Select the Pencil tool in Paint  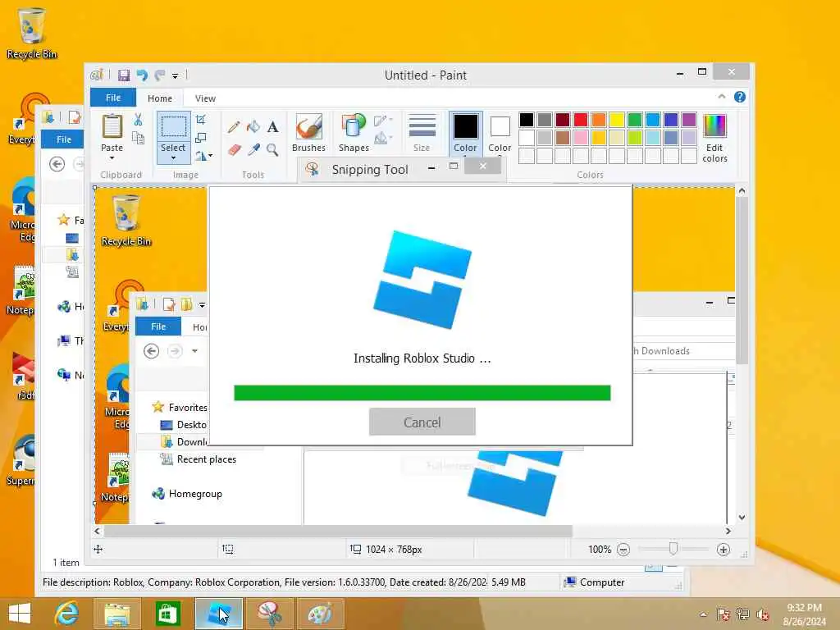pyautogui.click(x=234, y=127)
